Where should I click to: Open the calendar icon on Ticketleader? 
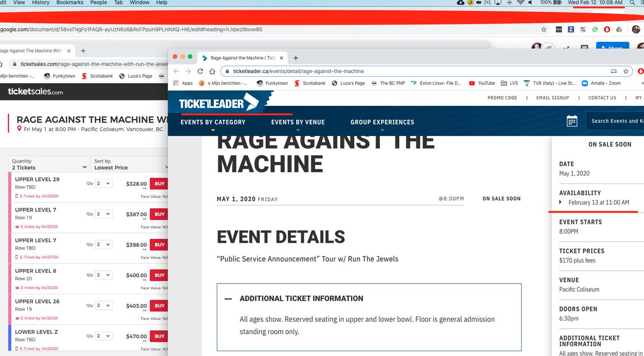click(x=572, y=121)
